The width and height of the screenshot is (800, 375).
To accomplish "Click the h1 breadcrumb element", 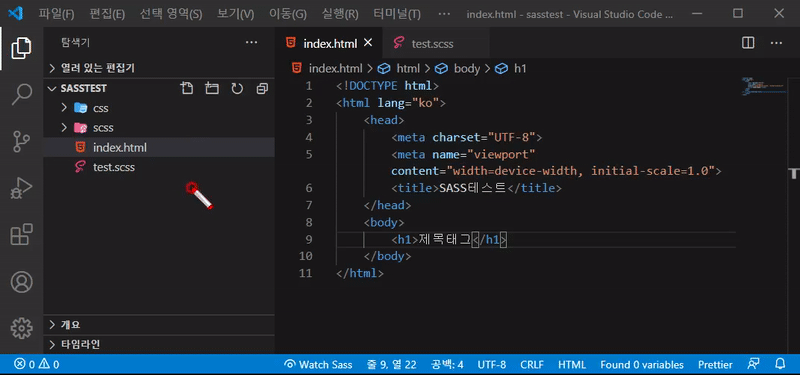I will point(519,68).
